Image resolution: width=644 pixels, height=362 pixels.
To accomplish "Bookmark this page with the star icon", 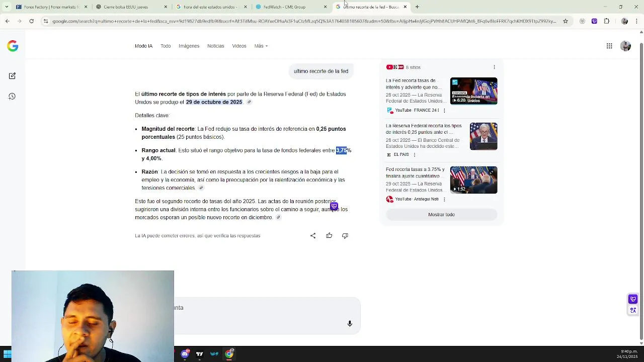I will point(566,21).
